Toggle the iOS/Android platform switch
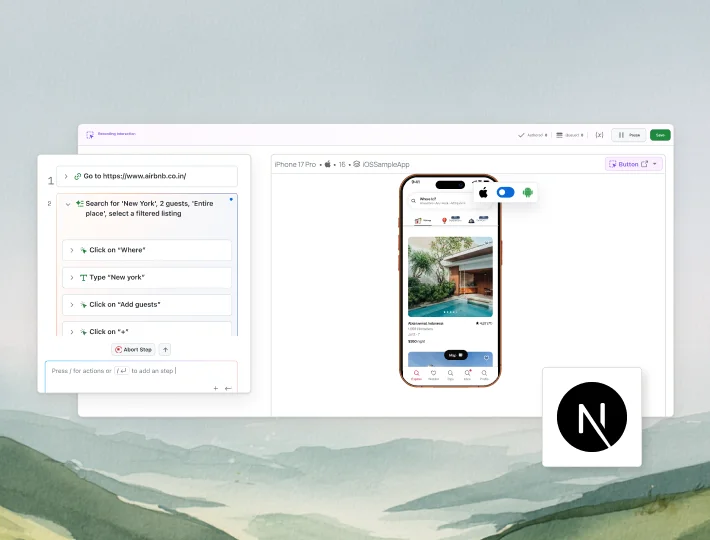Screen dimensions: 710x540 pyautogui.click(x=505, y=192)
